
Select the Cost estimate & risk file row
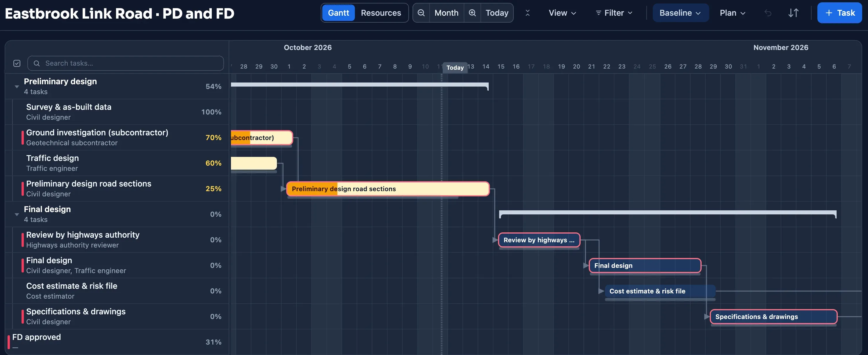tap(117, 291)
